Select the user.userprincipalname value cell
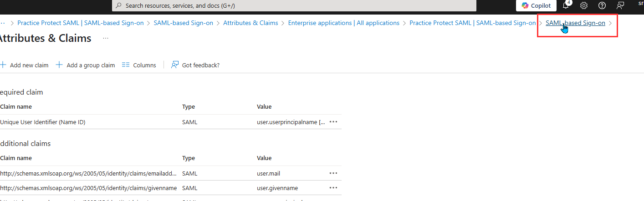 [x=291, y=122]
